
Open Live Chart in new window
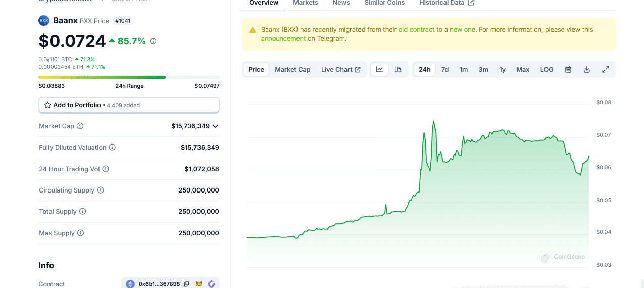point(341,69)
